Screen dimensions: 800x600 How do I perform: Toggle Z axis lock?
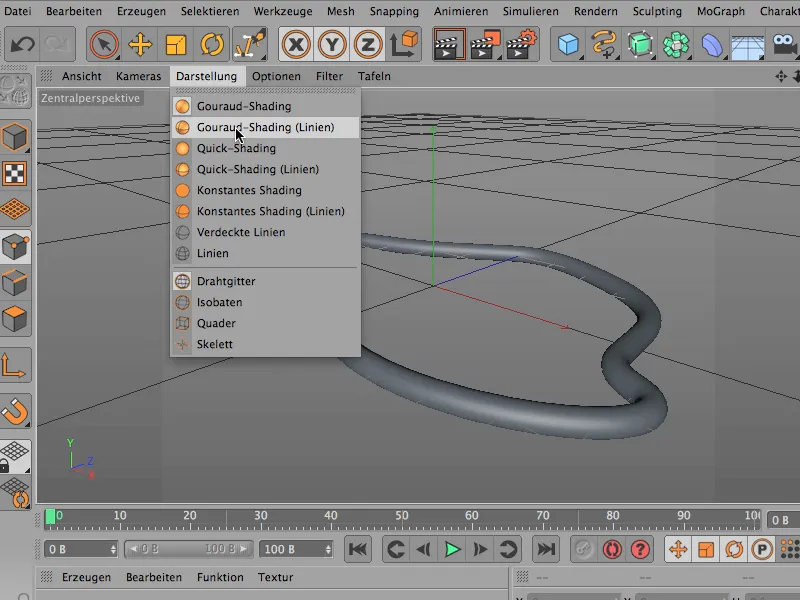pos(368,44)
